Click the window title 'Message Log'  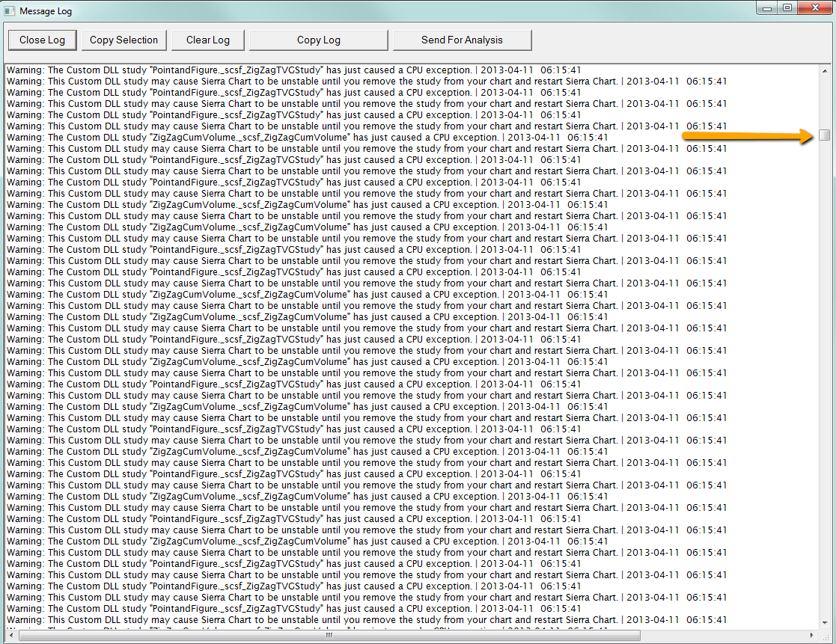click(46, 10)
